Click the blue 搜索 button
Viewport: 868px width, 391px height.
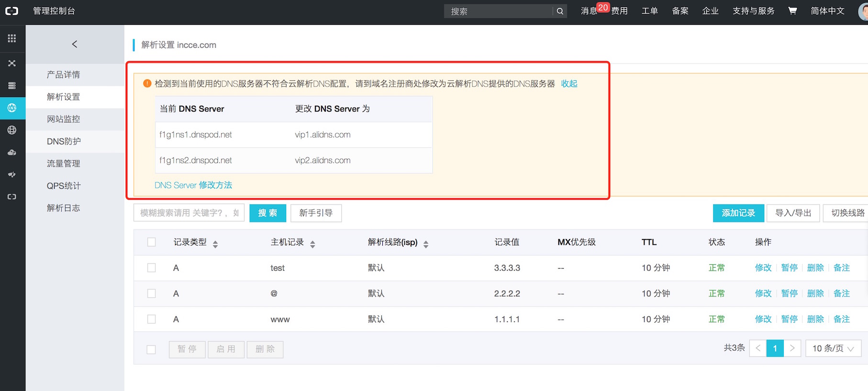267,213
